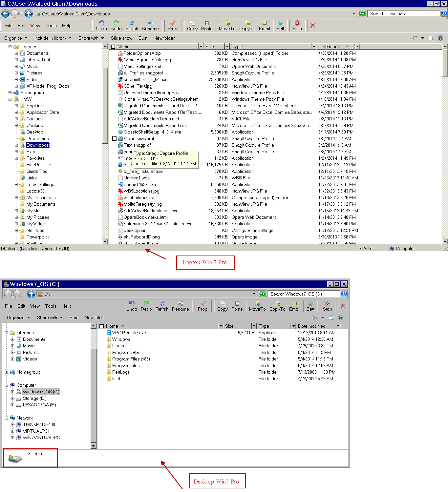Tick the checkbox next to Video.snagprof

114,139
